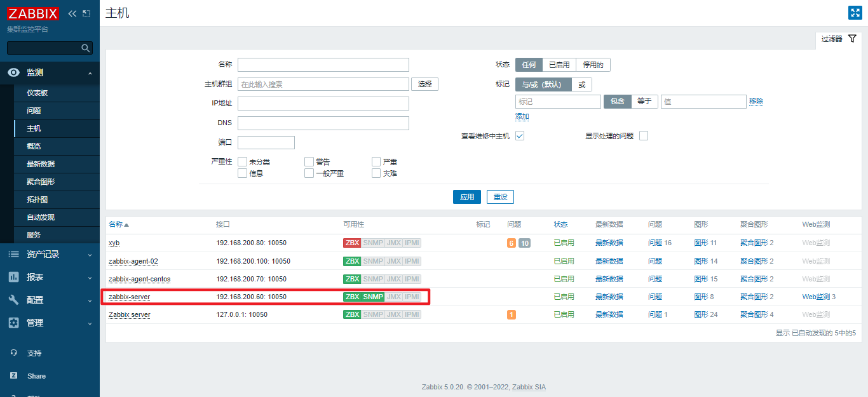Click the 重设 button

click(x=500, y=197)
